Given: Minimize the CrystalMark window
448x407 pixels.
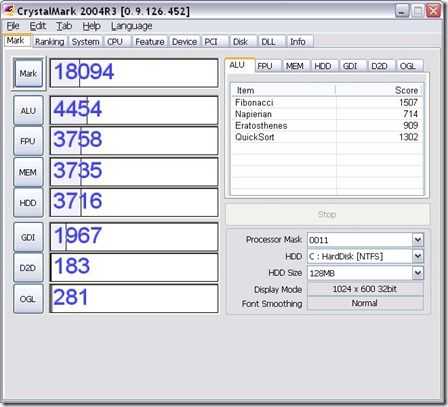Looking at the screenshot, I should pyautogui.click(x=402, y=11).
